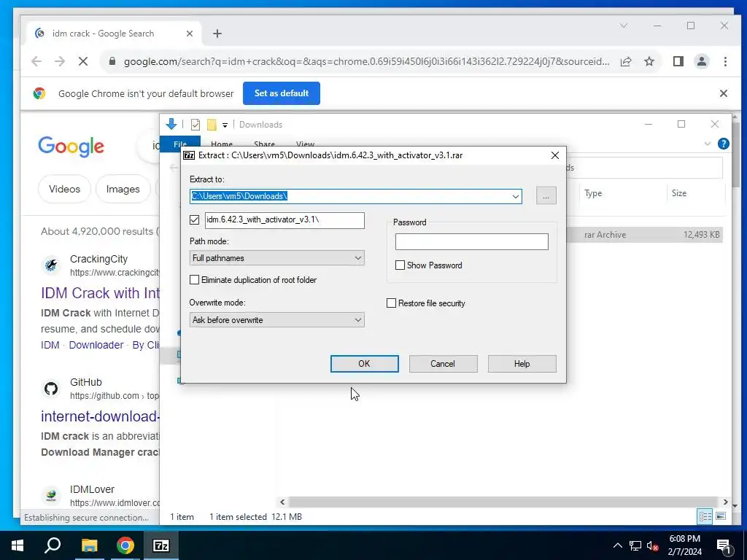Click the Chrome tab search chevron
Screen dimensions: 747x560
tap(624, 26)
